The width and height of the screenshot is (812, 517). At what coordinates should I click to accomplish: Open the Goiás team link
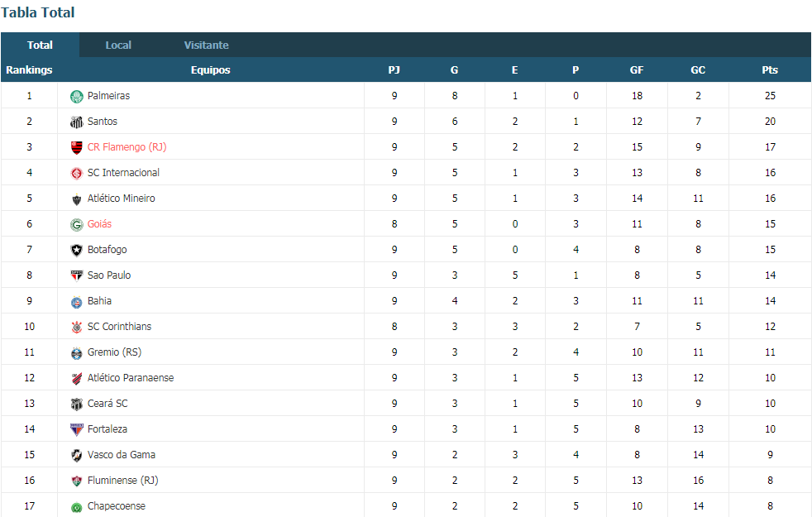tap(99, 224)
